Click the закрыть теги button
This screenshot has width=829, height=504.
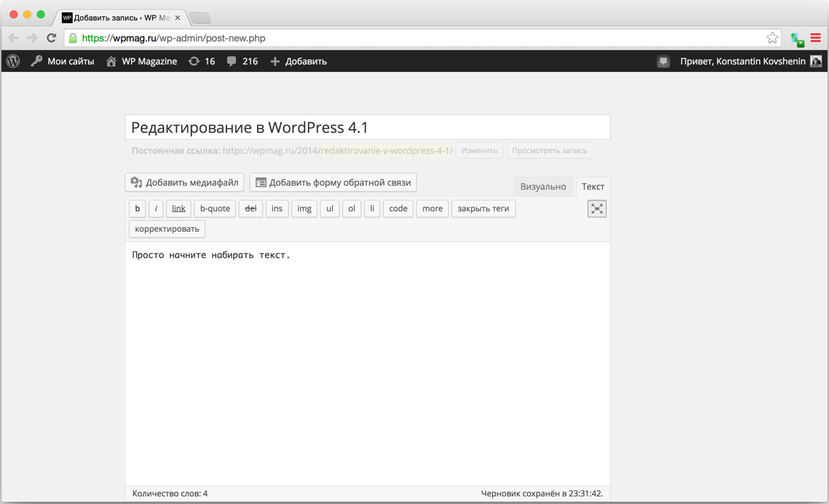click(483, 209)
